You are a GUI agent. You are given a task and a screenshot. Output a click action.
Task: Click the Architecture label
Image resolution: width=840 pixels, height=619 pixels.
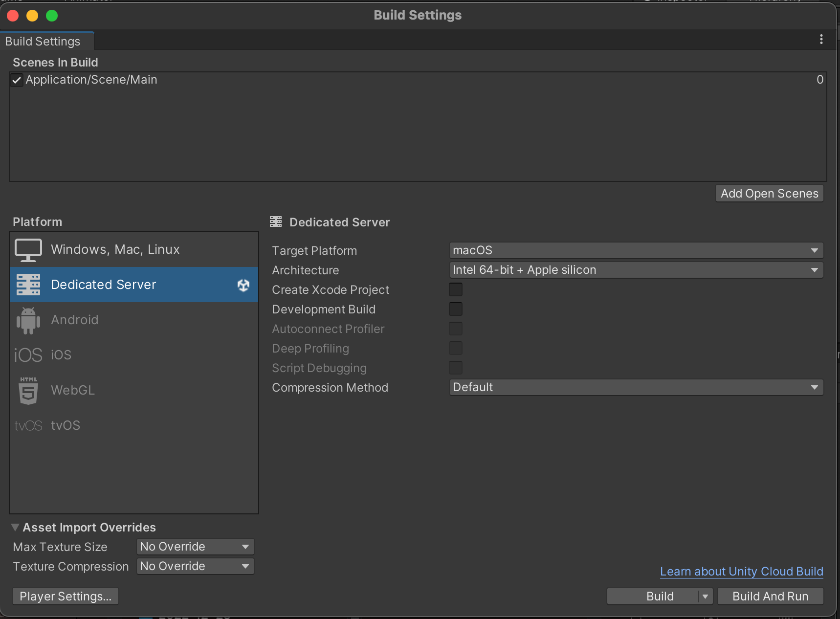[x=306, y=270]
